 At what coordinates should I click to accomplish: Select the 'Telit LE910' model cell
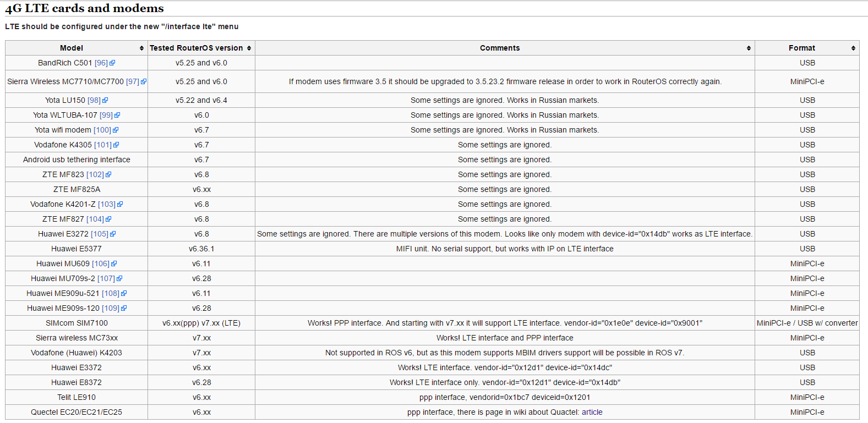[x=77, y=397]
